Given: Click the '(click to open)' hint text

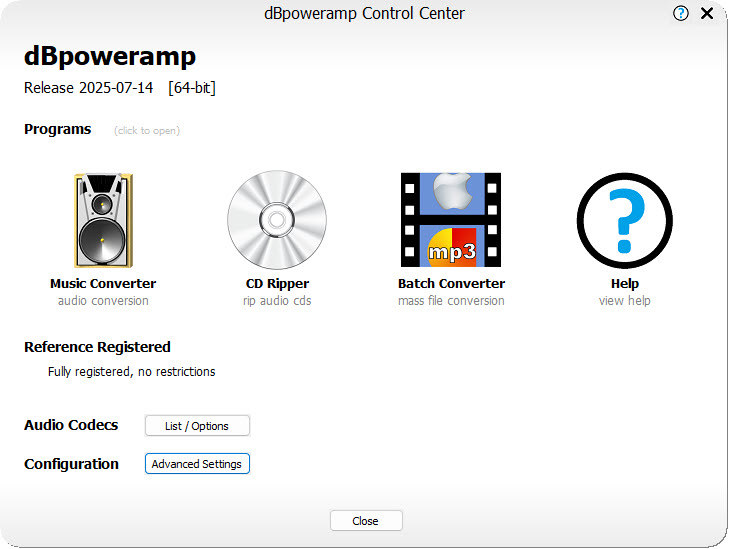Looking at the screenshot, I should 147,131.
